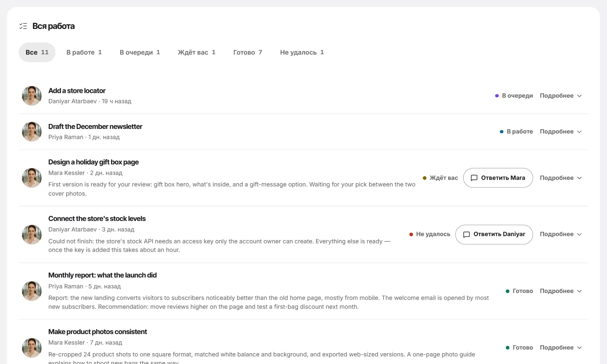
Task: Filter by the Готово tab
Action: (248, 52)
